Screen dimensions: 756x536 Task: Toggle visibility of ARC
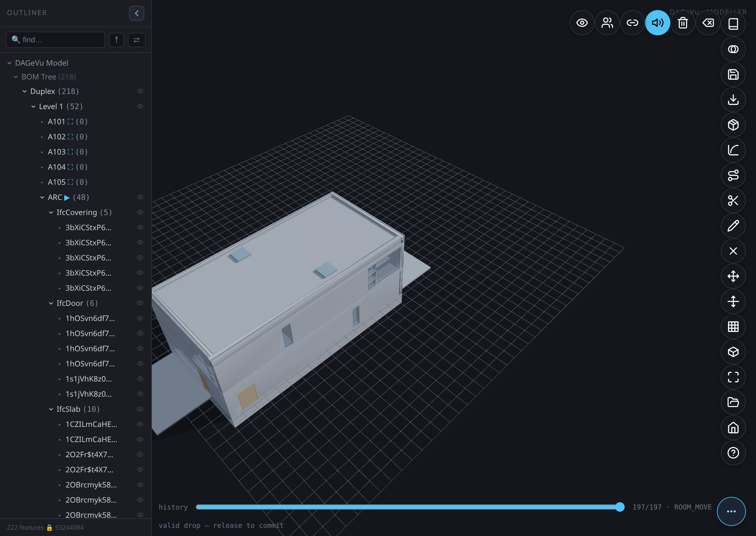140,197
